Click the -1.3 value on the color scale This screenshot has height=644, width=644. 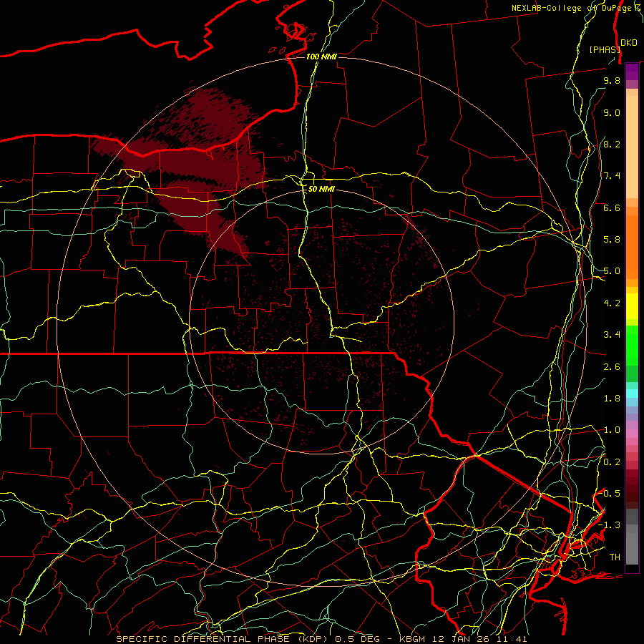[610, 526]
